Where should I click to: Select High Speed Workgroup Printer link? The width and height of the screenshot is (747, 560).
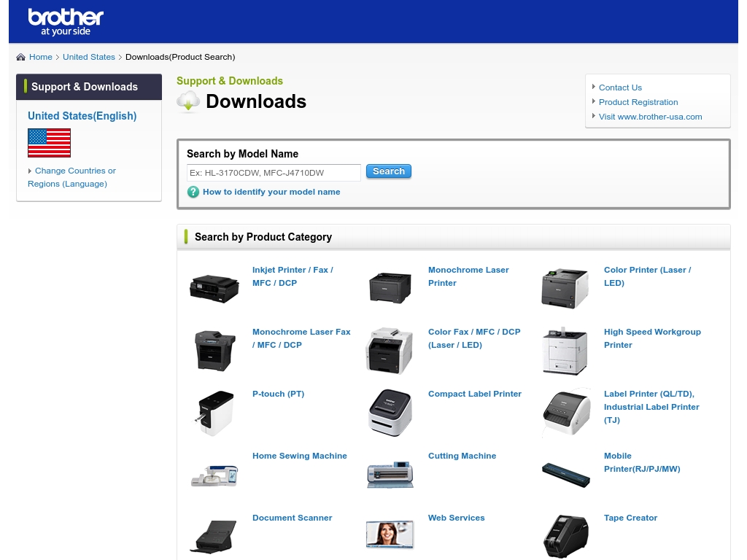[653, 338]
